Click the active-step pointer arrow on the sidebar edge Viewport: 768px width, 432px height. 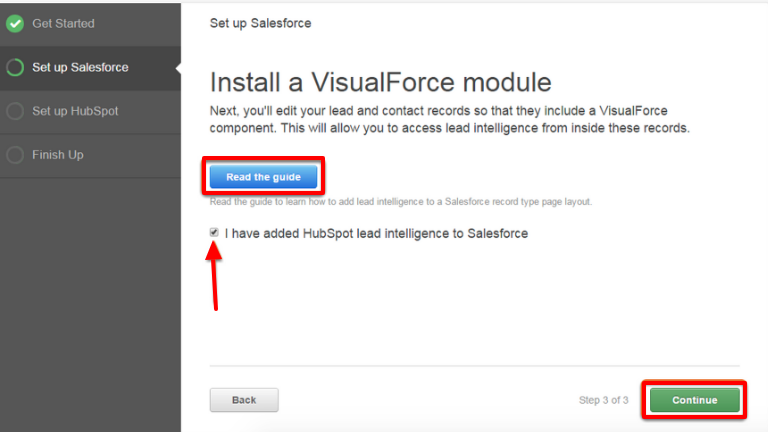(177, 68)
